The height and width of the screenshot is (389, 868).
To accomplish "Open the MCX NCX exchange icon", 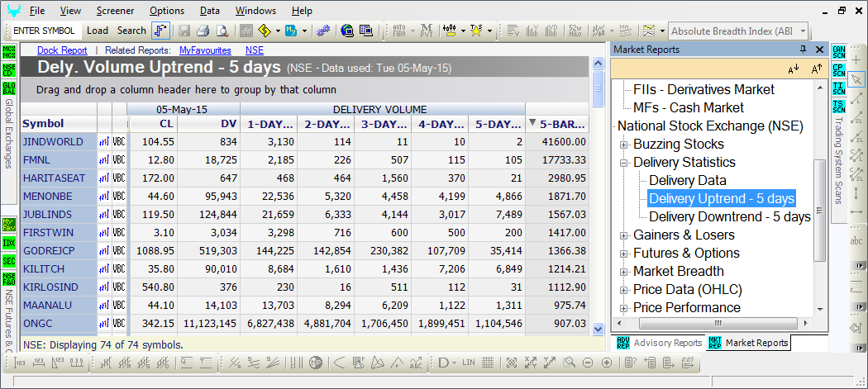I will (9, 53).
